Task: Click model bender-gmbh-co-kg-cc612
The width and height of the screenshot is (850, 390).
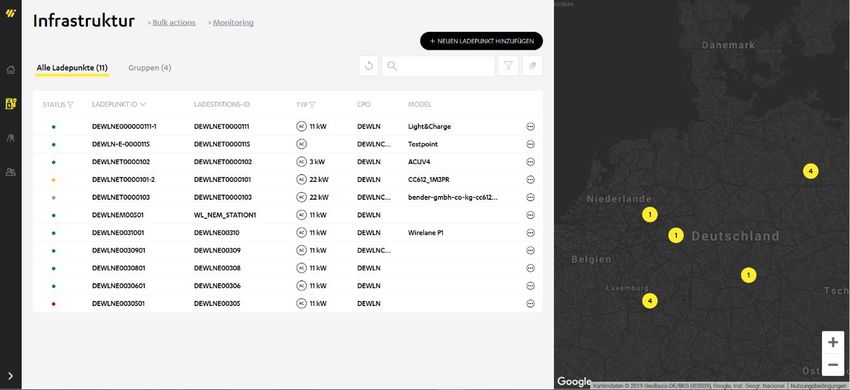Action: pos(453,197)
